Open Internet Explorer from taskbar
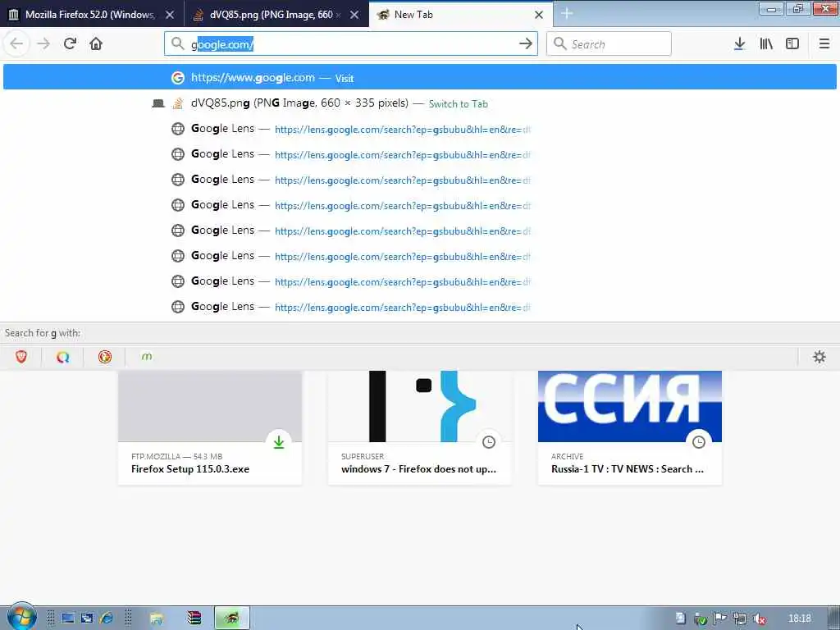Viewport: 840px width, 630px height. (106, 619)
